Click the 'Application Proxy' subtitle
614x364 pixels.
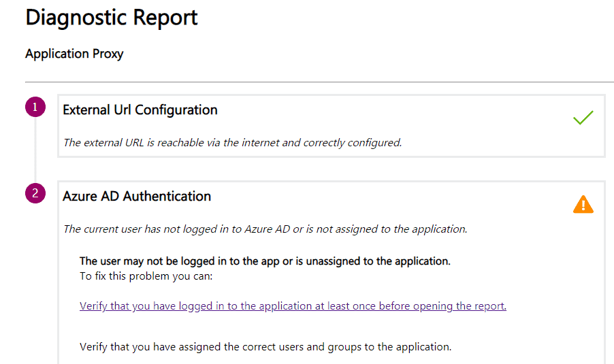(74, 54)
